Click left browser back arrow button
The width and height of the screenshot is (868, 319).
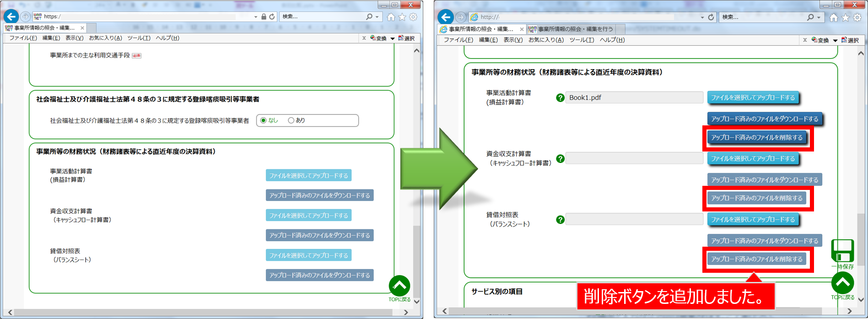tap(11, 16)
